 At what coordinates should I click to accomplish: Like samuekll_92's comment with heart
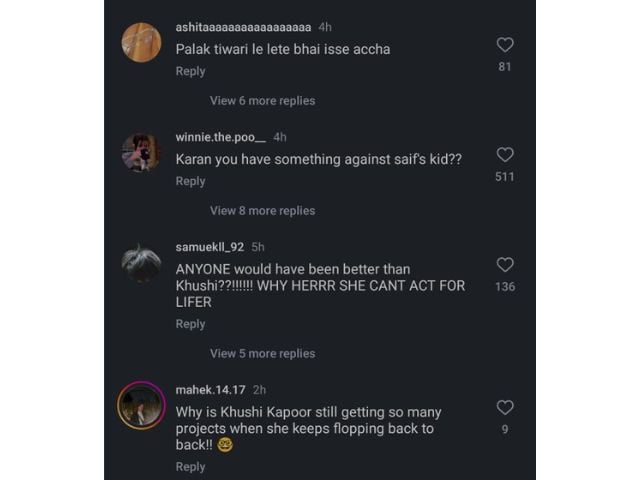[505, 265]
